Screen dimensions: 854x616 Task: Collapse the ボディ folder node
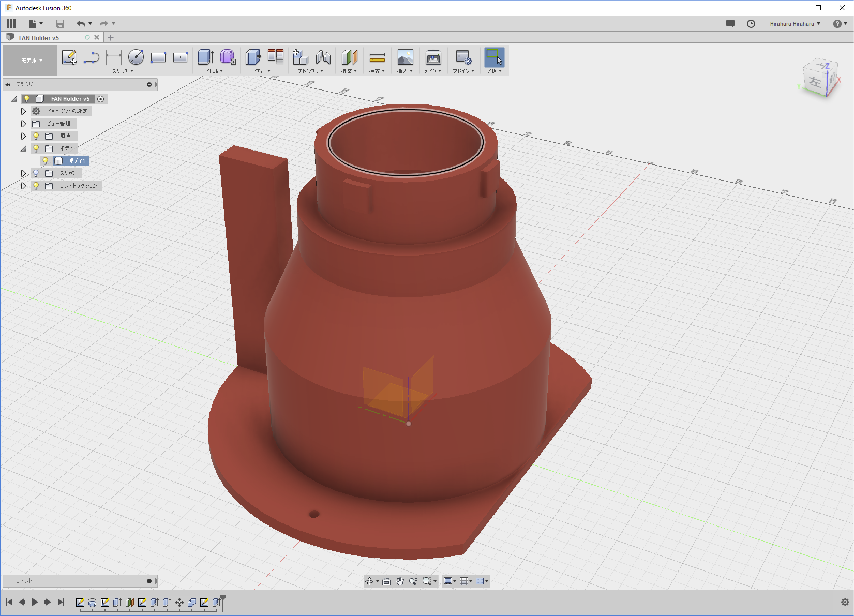23,148
